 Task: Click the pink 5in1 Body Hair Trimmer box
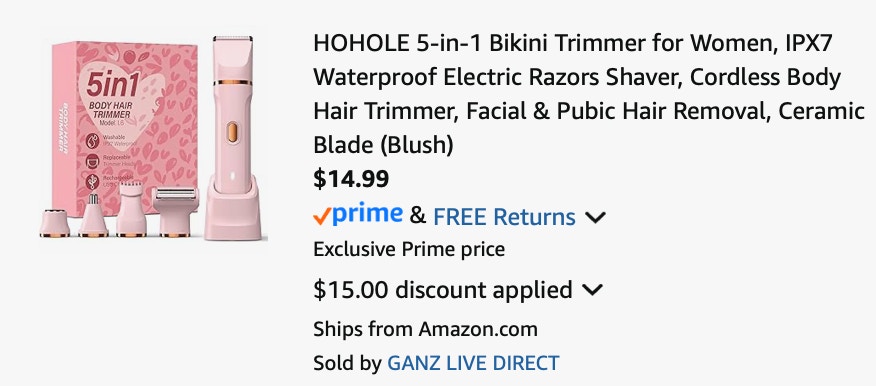[125, 128]
